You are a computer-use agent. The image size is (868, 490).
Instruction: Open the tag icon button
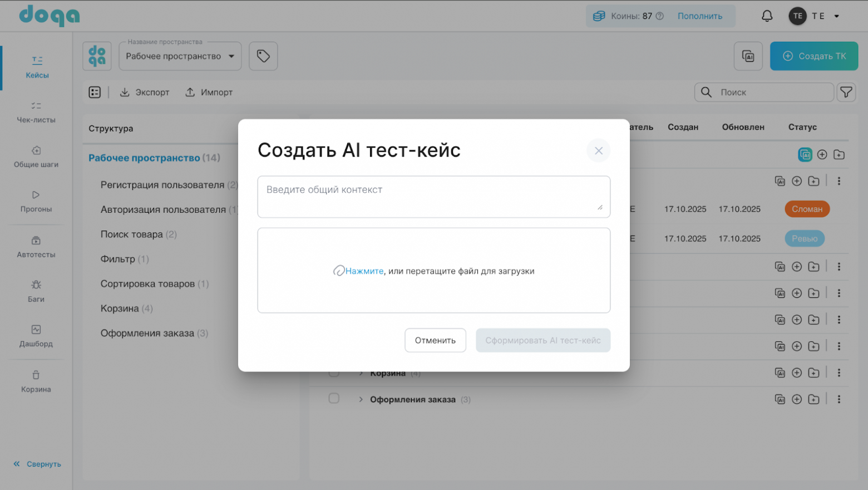coord(263,56)
